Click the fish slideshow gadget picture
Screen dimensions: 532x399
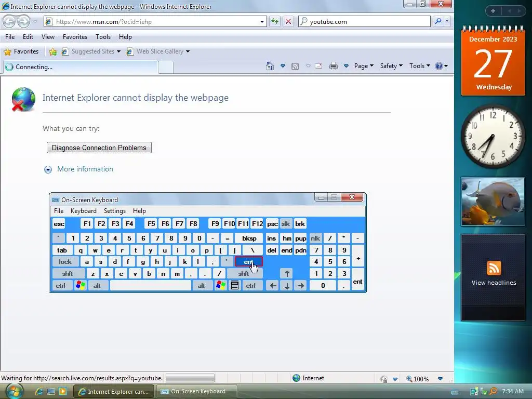point(493,202)
